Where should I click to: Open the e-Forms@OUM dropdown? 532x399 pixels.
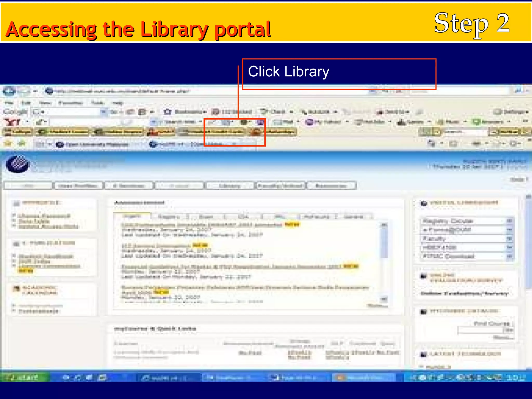467,230
